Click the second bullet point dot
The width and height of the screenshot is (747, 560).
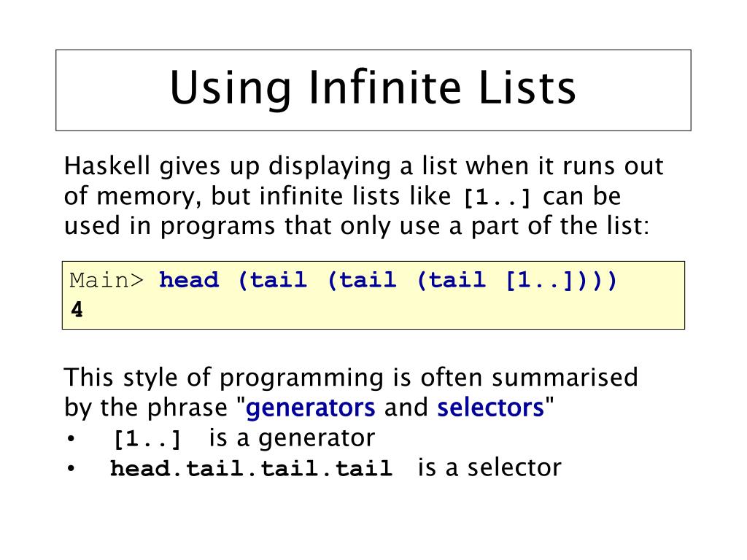click(x=71, y=469)
